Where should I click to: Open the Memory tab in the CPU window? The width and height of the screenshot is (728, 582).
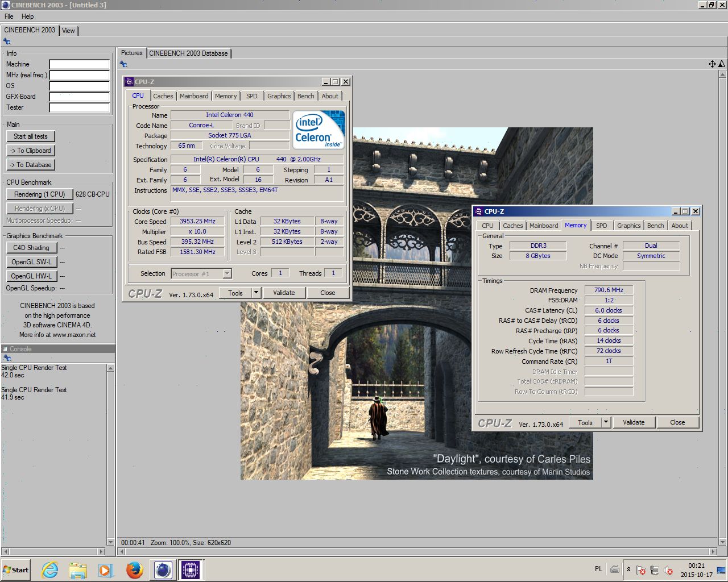[226, 96]
